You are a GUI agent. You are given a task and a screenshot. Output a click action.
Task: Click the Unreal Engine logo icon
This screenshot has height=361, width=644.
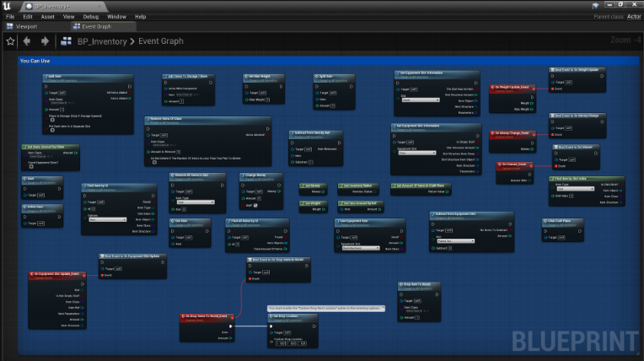pyautogui.click(x=7, y=6)
